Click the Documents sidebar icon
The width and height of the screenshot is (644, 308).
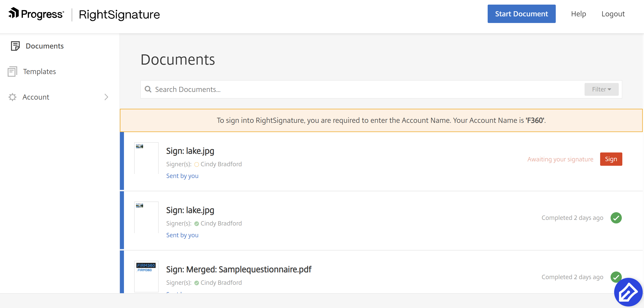pos(15,46)
